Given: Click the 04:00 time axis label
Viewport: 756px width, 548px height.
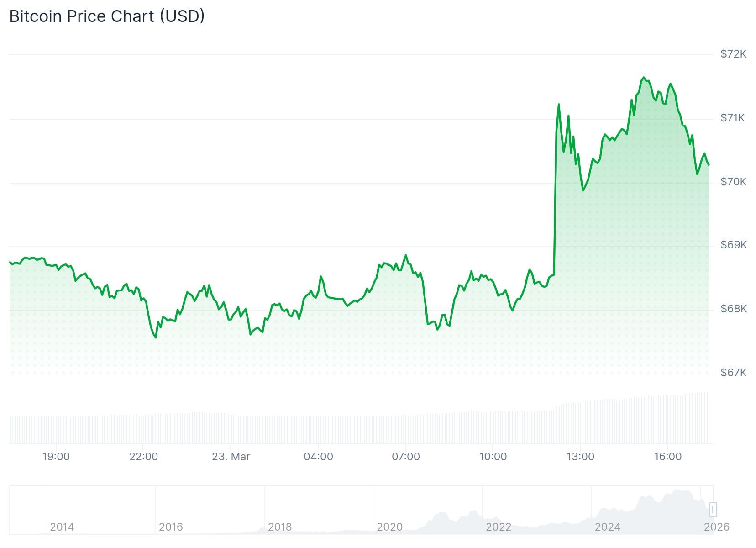Looking at the screenshot, I should pos(318,457).
